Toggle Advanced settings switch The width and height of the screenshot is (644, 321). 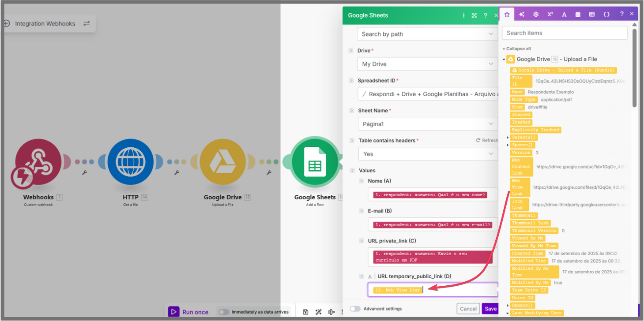(355, 309)
